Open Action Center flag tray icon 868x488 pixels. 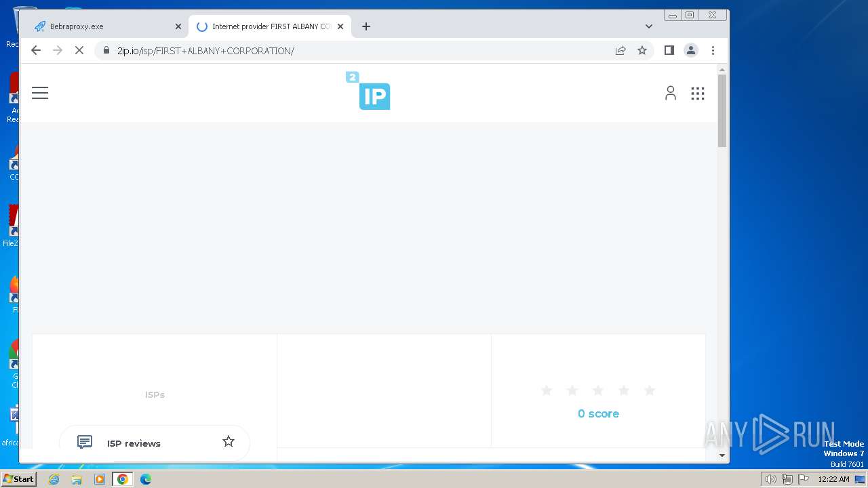point(804,479)
